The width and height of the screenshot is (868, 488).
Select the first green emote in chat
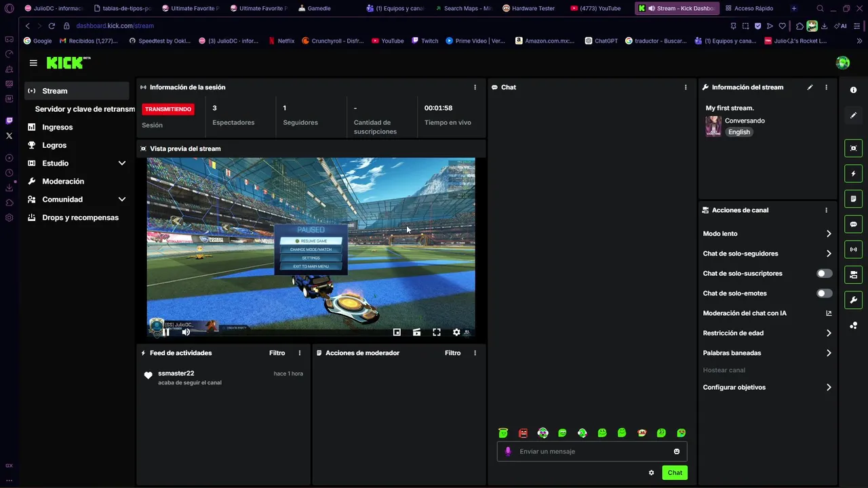[503, 433]
